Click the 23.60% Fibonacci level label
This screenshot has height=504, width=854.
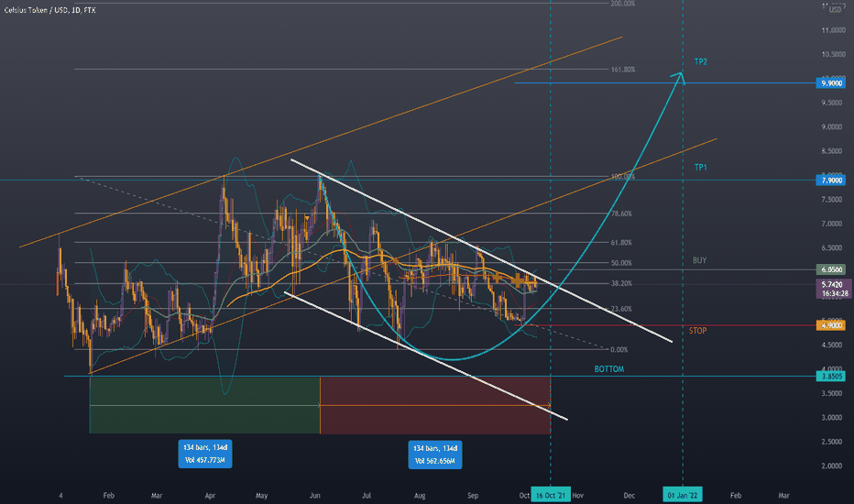pos(621,310)
